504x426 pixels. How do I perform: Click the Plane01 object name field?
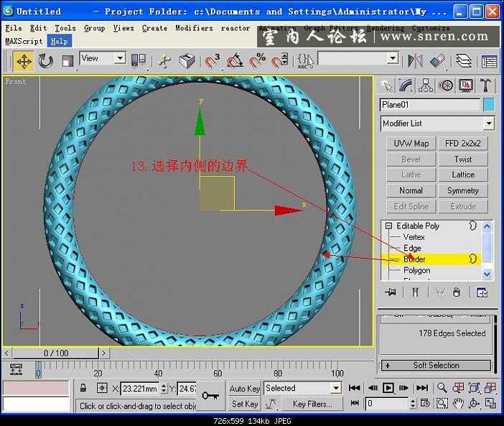(x=430, y=105)
